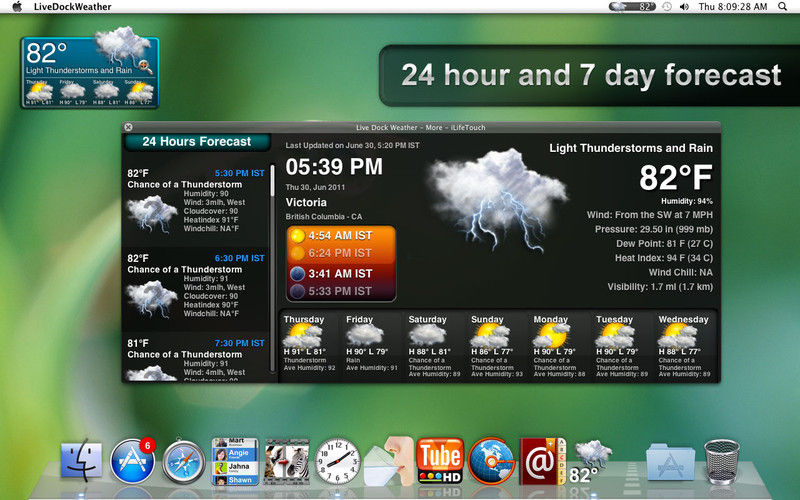Open the LiveDockWeather dock icon showing 82°

(x=591, y=462)
